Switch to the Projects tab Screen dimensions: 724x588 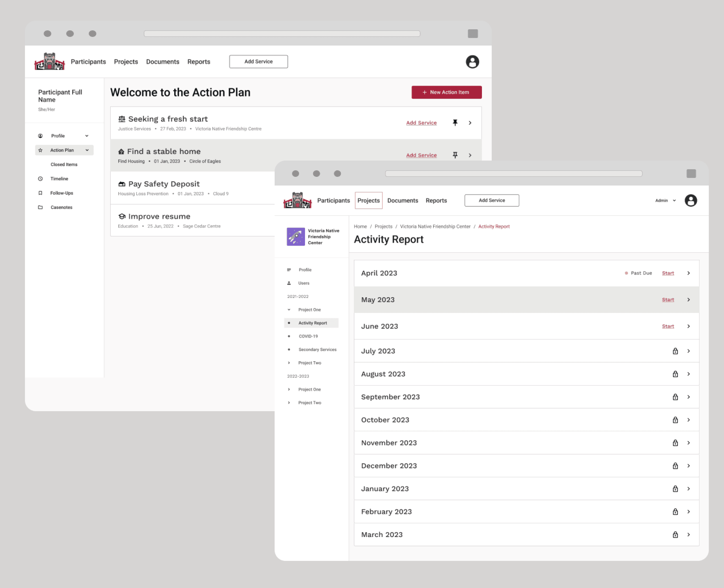tap(369, 200)
